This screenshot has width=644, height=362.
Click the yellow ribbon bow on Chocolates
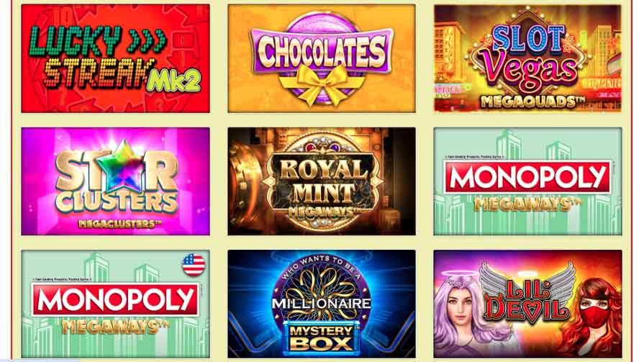(322, 83)
